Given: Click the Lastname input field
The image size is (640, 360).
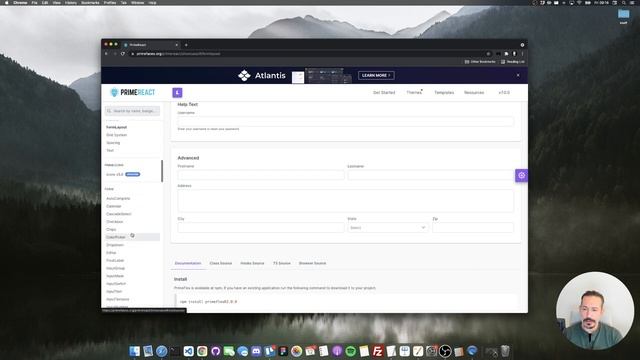Looking at the screenshot, I should (x=431, y=175).
